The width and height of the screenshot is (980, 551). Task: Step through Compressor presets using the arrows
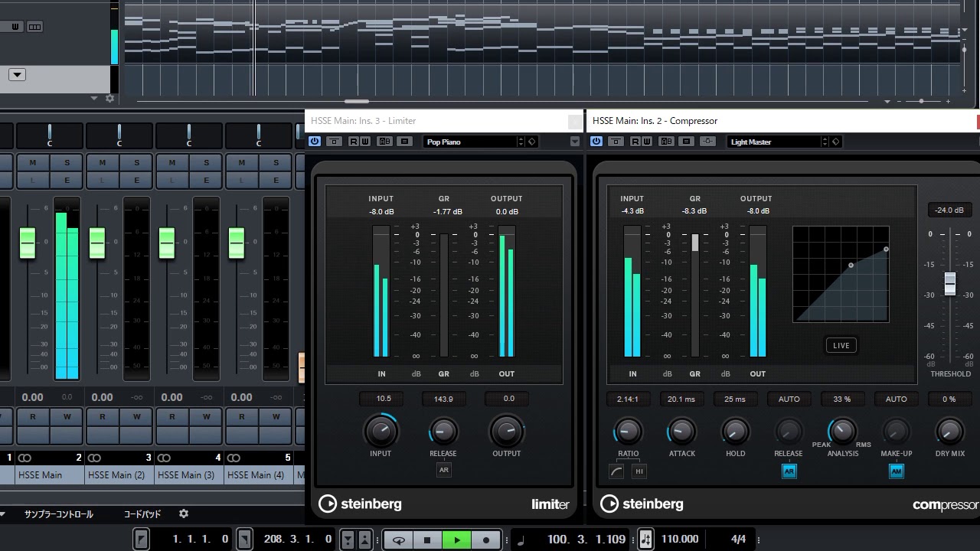(825, 142)
